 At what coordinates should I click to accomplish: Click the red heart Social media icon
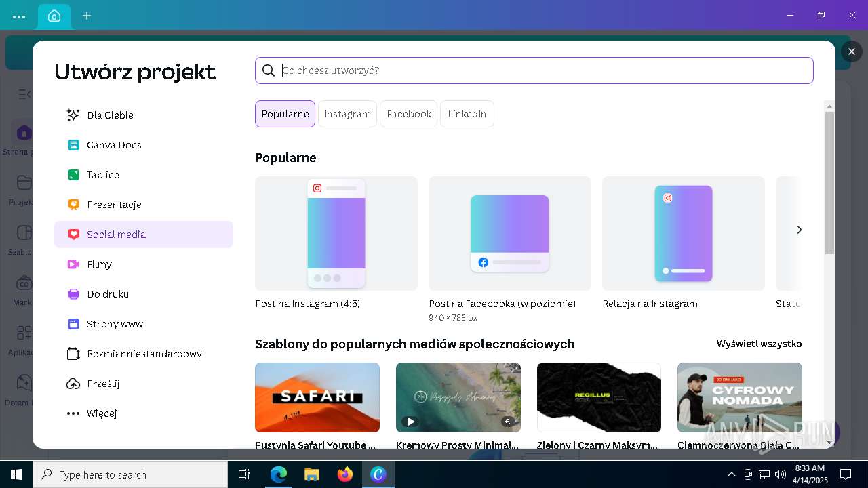coord(73,235)
